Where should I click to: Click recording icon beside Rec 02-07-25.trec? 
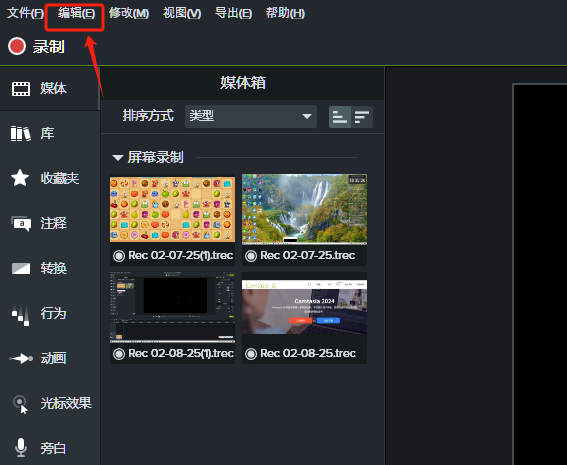coord(251,256)
